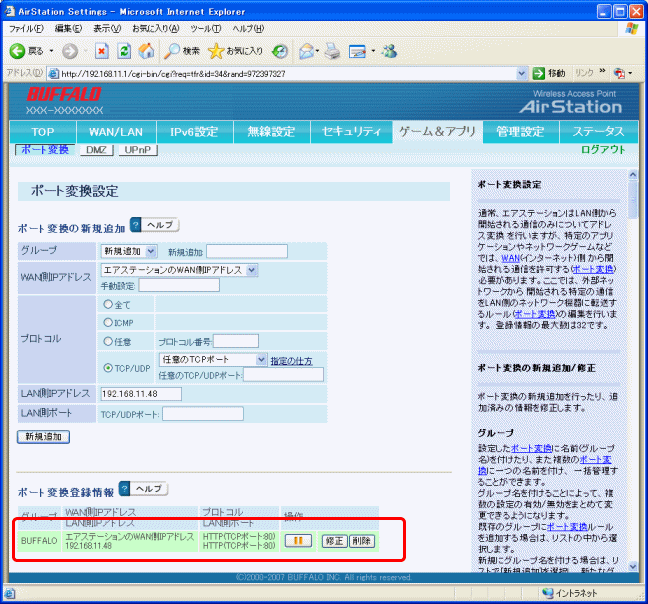Screen dimensions: 648x604
Task: Open the DMZ sub-tab
Action: point(96,150)
